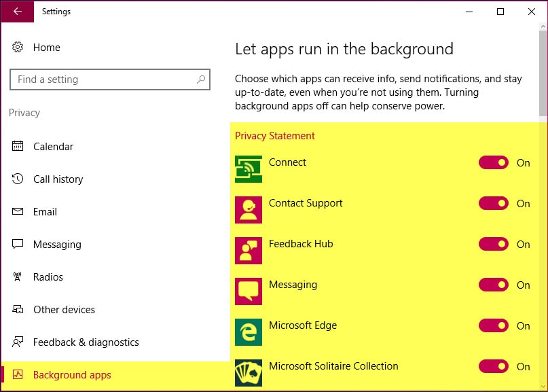Disable Messaging app background toggle
This screenshot has height=392, width=548.
[493, 285]
